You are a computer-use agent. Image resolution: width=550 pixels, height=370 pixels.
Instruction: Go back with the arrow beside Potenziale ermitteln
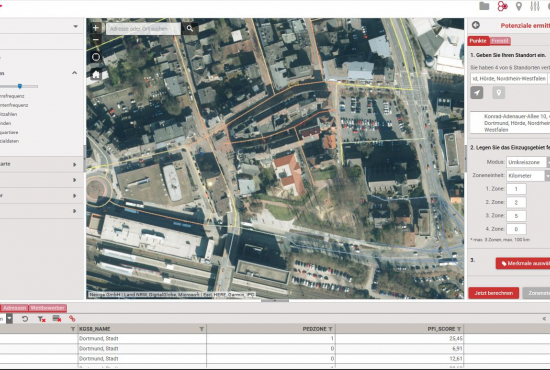[x=476, y=25]
